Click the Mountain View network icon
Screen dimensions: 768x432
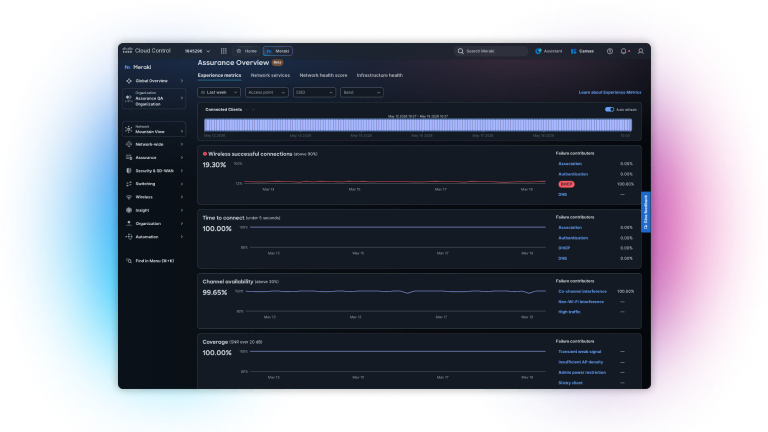click(x=129, y=129)
